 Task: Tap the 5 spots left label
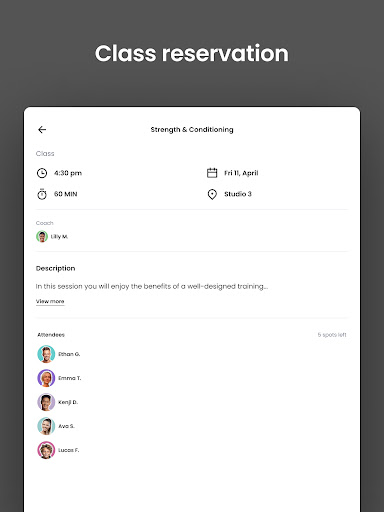[332, 335]
